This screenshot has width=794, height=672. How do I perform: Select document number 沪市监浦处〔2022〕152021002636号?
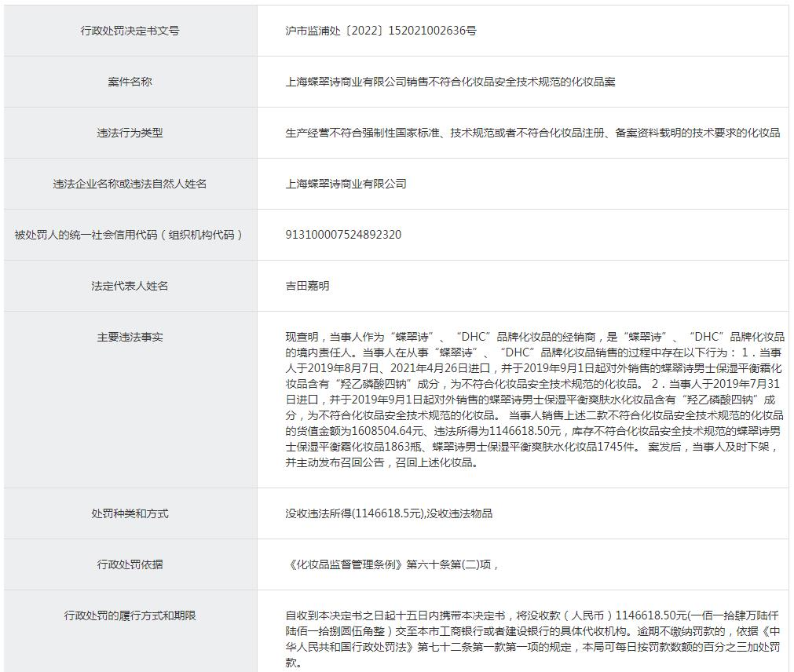click(x=381, y=31)
